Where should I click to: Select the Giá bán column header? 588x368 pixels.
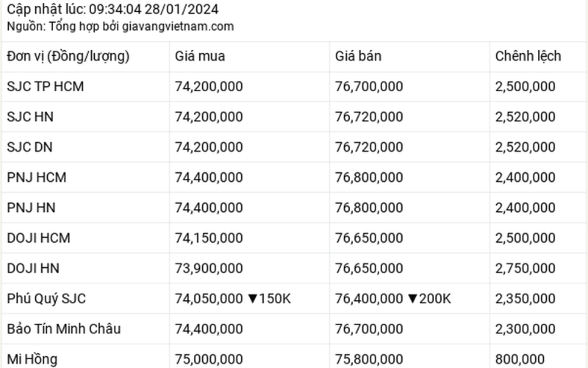[x=359, y=56]
